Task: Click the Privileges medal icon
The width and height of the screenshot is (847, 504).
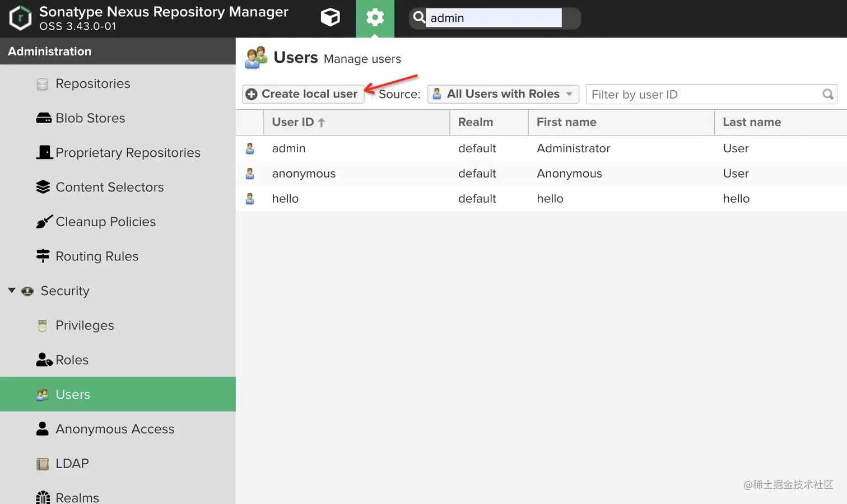Action: pyautogui.click(x=43, y=326)
